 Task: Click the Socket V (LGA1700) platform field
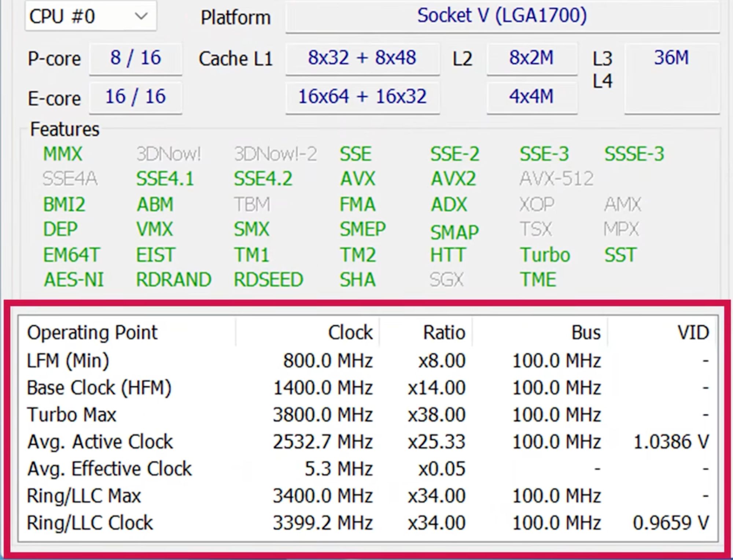click(502, 16)
